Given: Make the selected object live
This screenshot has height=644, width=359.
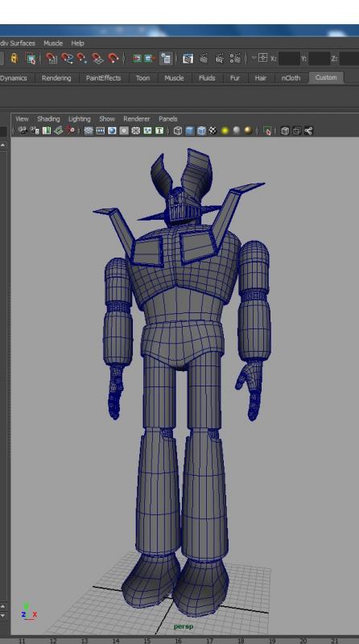Looking at the screenshot, I should 113,58.
